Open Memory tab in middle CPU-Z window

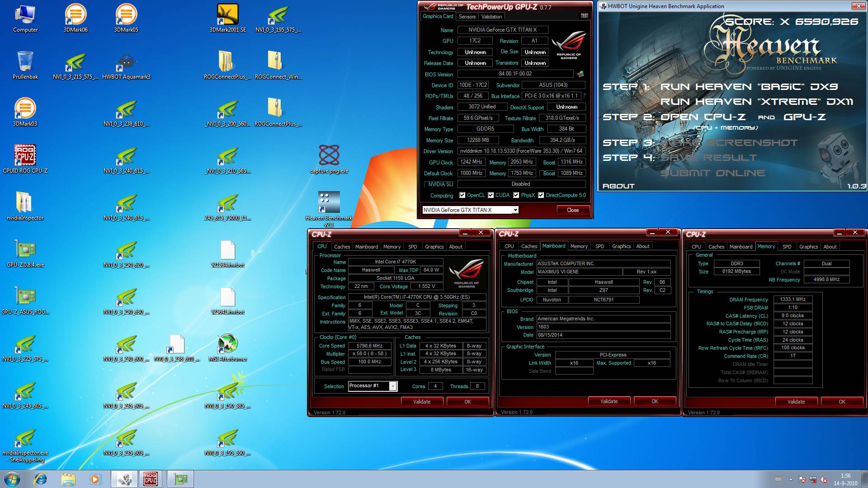tap(579, 246)
